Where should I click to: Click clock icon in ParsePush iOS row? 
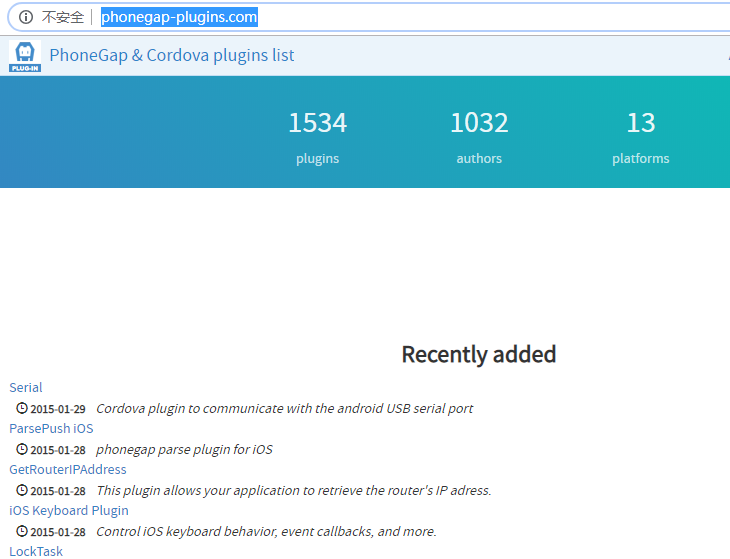click(22, 449)
